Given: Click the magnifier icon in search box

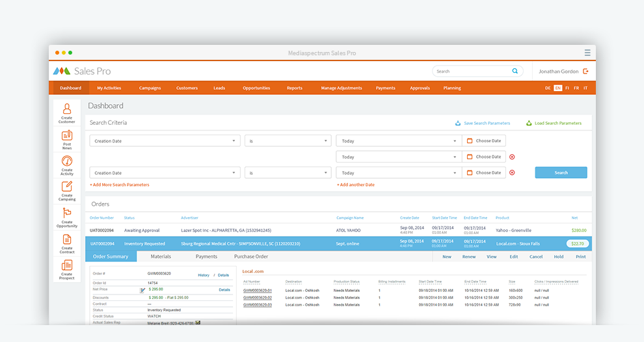Looking at the screenshot, I should [x=515, y=72].
